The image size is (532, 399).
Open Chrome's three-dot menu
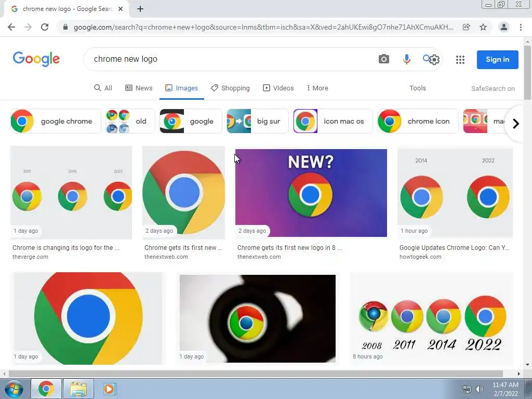coord(521,27)
